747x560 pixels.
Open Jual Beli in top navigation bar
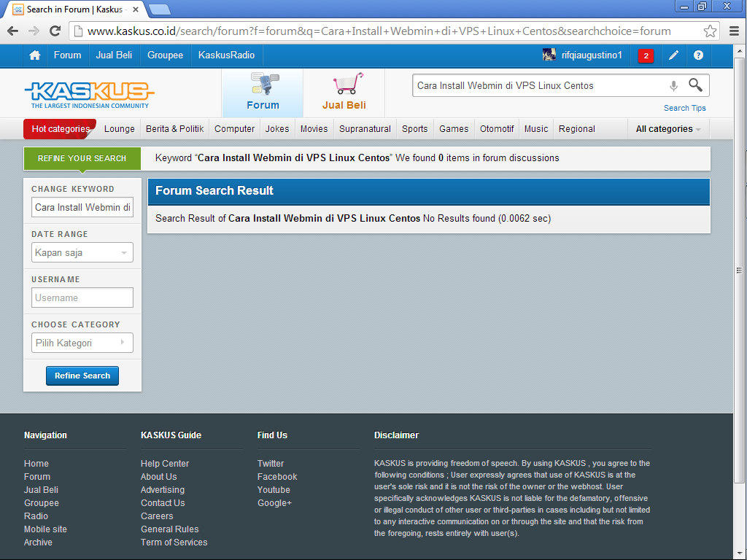(x=114, y=55)
